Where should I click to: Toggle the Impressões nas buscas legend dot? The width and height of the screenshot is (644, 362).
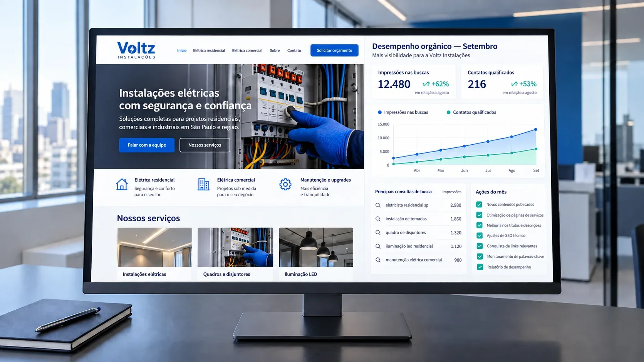click(x=380, y=112)
